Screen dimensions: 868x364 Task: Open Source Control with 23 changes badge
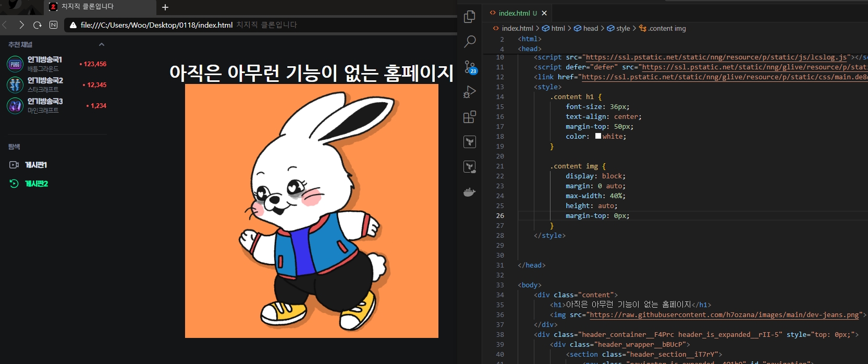[470, 67]
